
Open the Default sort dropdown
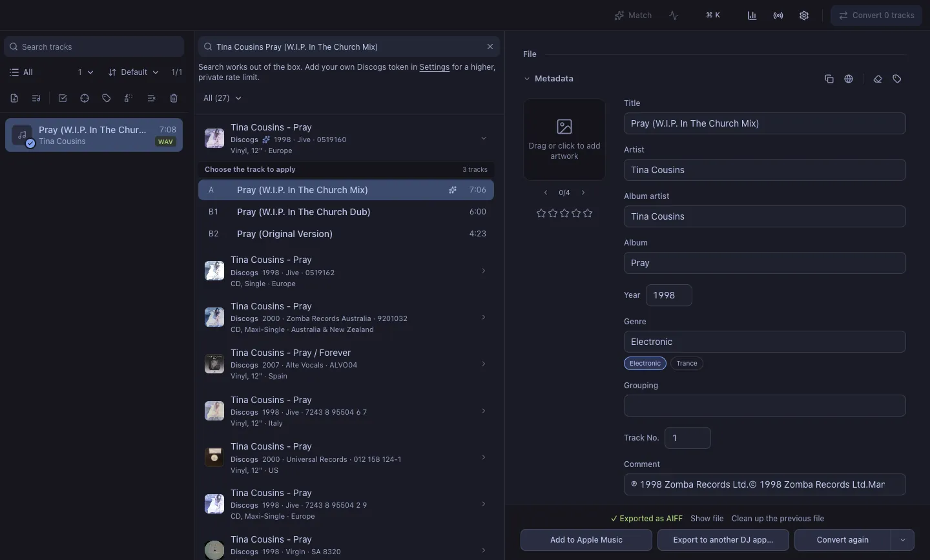pyautogui.click(x=134, y=72)
